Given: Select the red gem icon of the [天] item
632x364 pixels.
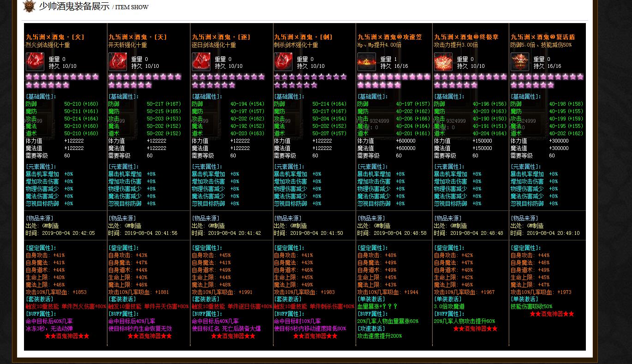Looking at the screenshot, I should [x=118, y=62].
